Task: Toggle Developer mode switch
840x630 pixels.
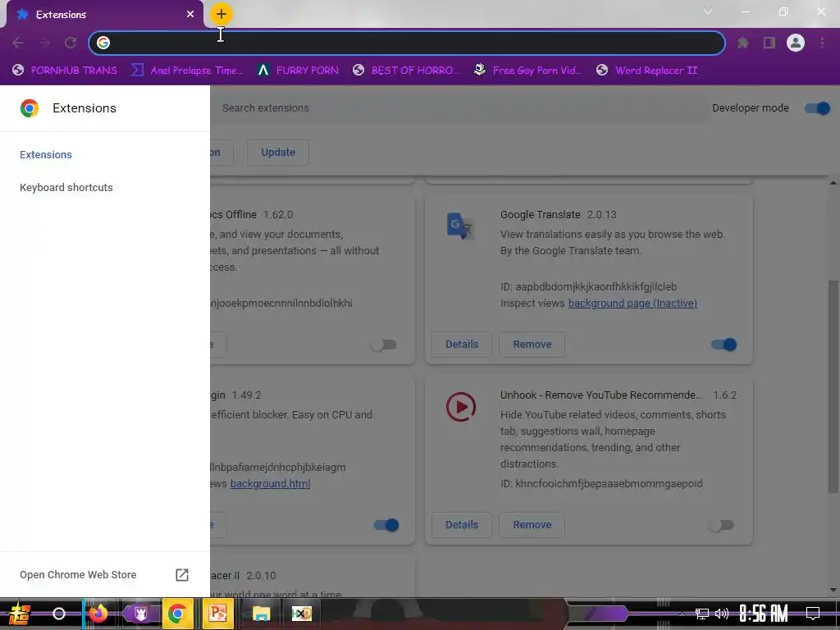Action: point(817,108)
